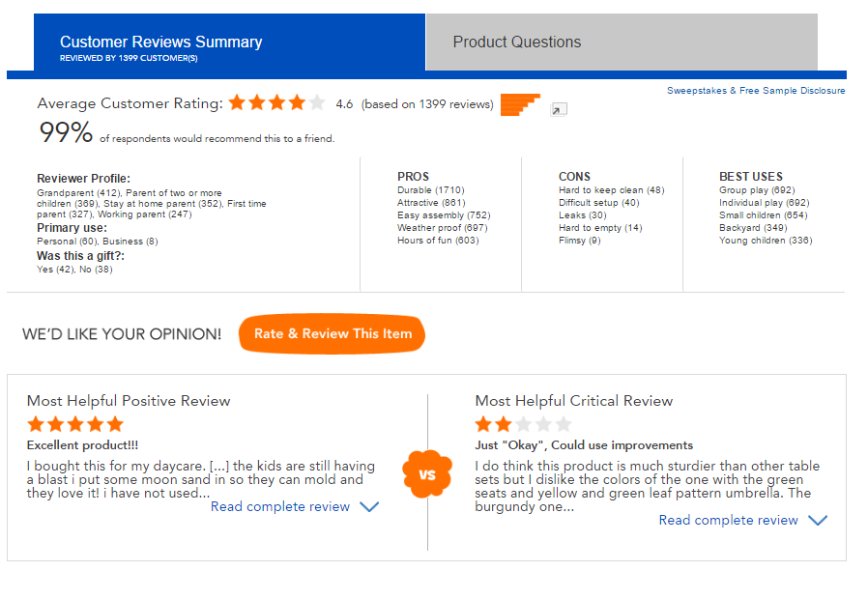Read complete review of critical review
This screenshot has height=599, width=868.
(729, 520)
